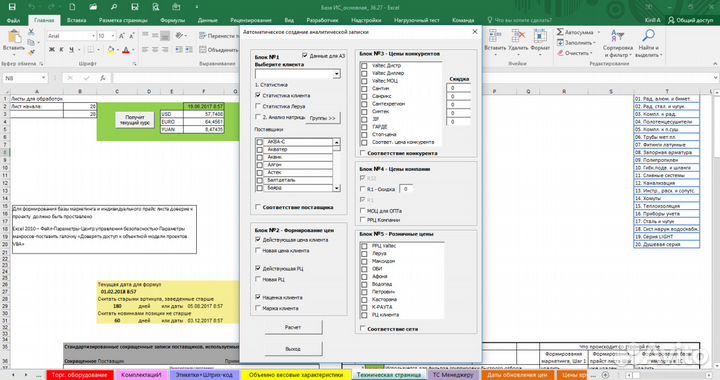Open the ТС Менеджеру sheet tab
Viewport: 720px width, 380px height.
click(x=453, y=375)
